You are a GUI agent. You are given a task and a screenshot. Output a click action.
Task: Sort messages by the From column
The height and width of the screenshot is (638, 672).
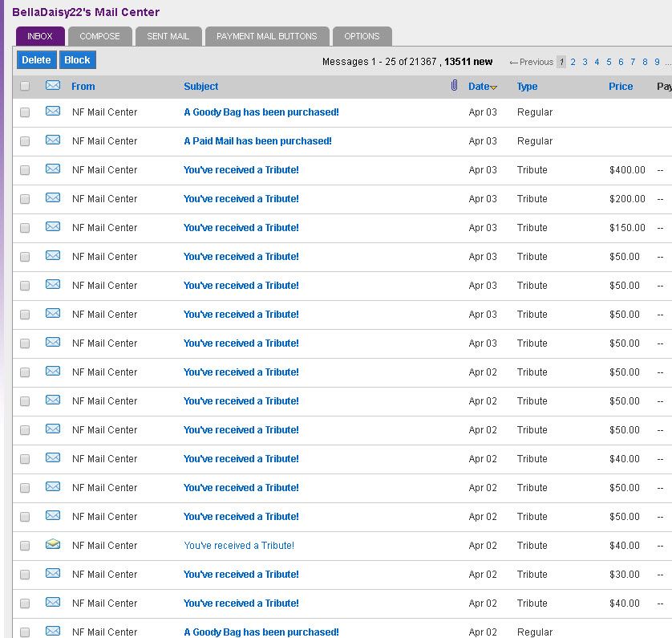coord(83,86)
